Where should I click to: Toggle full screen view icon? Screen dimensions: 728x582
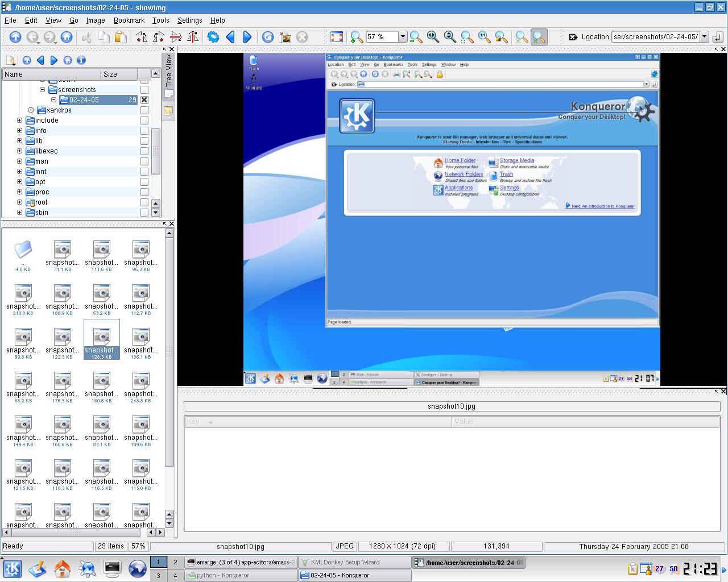[337, 37]
